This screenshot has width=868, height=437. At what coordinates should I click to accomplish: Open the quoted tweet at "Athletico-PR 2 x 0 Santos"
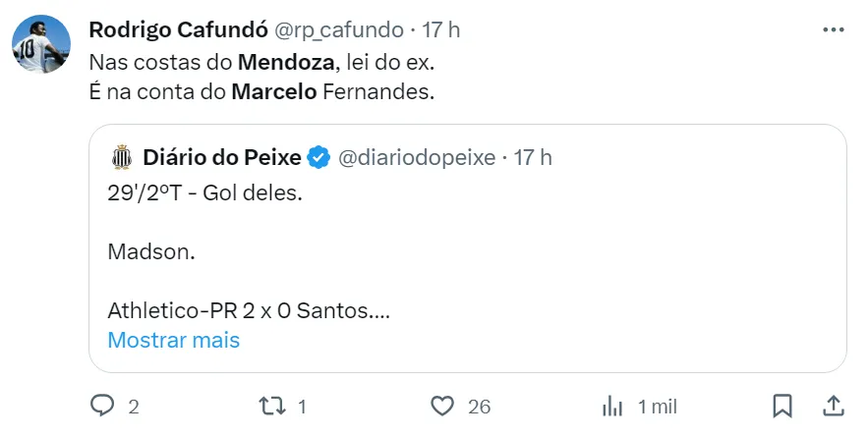click(x=250, y=311)
